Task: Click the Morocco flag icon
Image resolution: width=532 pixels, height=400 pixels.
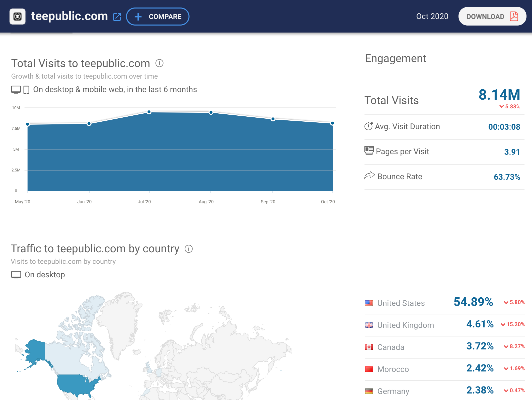Action: coord(369,369)
